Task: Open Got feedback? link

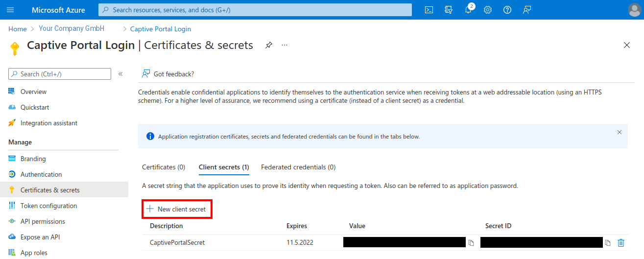Action: (168, 74)
